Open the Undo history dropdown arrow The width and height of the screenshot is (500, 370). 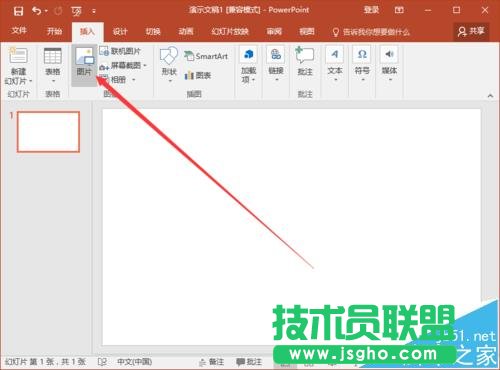(46, 11)
